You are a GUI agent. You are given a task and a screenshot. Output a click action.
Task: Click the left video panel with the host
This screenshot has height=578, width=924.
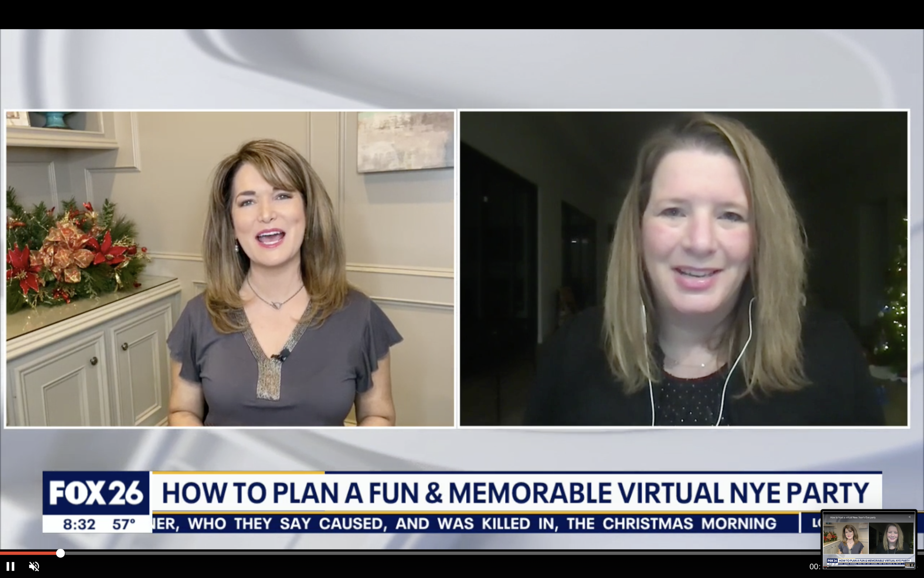[230, 269]
